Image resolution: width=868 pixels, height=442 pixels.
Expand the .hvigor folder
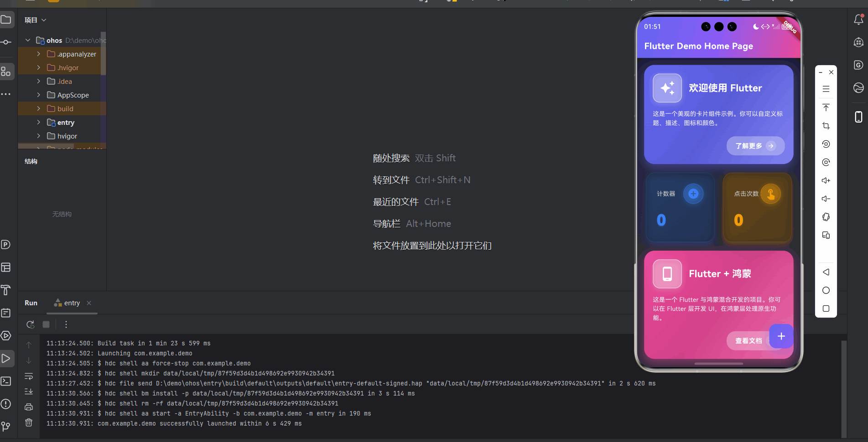tap(39, 67)
